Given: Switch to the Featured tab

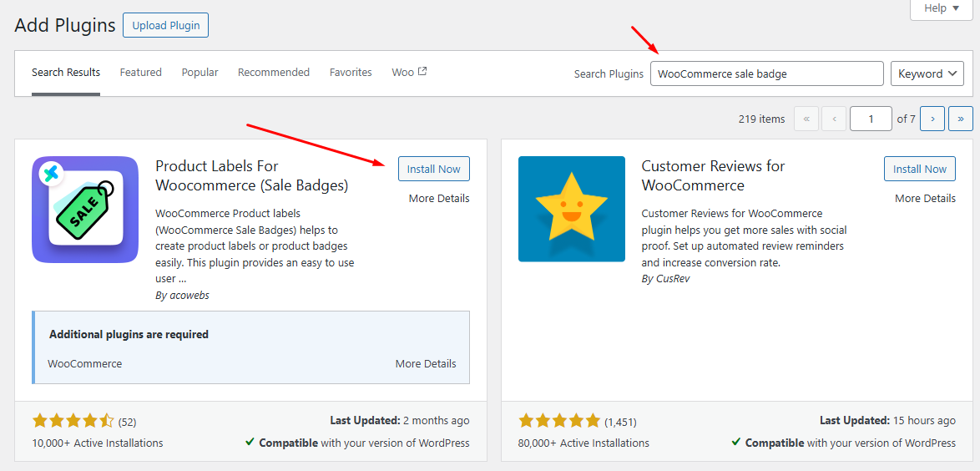Looking at the screenshot, I should tap(140, 73).
